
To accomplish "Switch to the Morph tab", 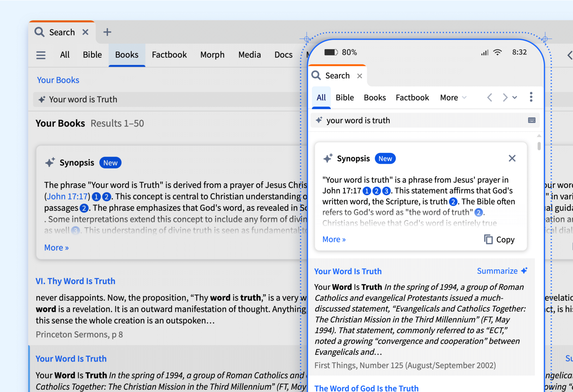I will (212, 55).
